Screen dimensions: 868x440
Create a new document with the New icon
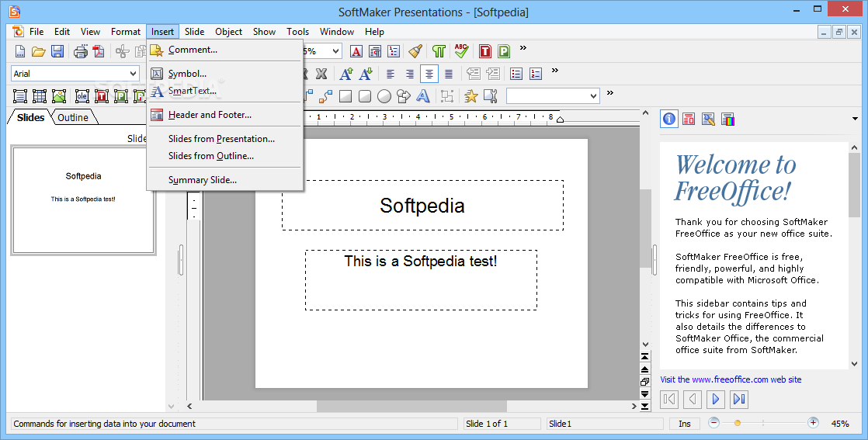(x=20, y=51)
